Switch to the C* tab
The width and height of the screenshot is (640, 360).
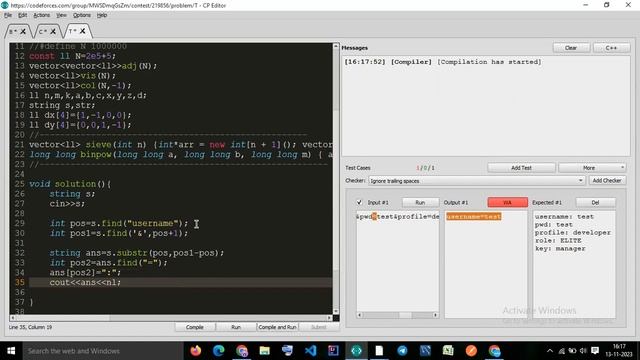(43, 31)
